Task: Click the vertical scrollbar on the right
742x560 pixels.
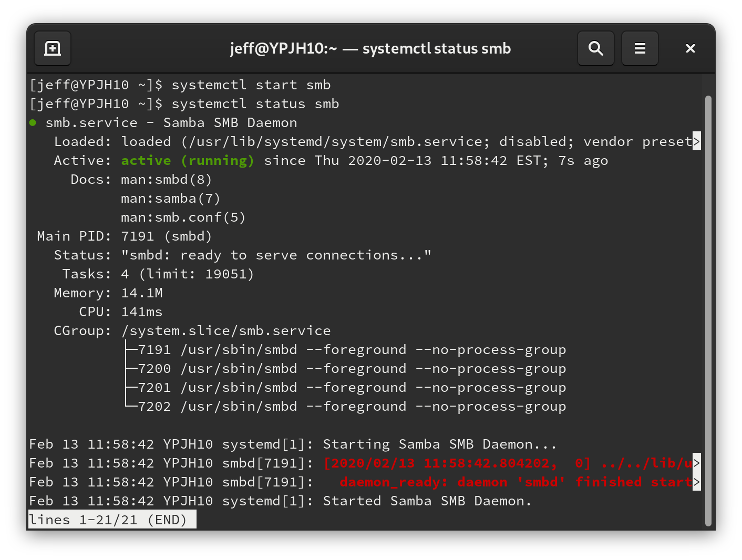Action: (x=708, y=310)
